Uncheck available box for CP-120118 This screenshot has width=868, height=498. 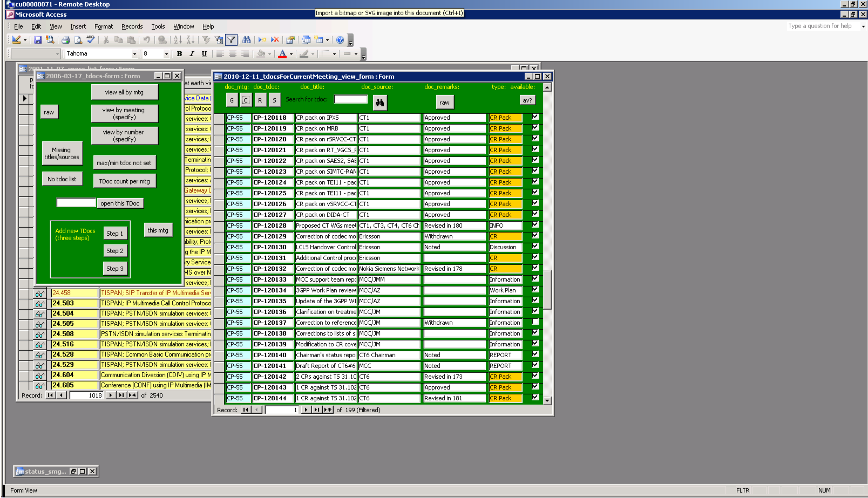[535, 117]
